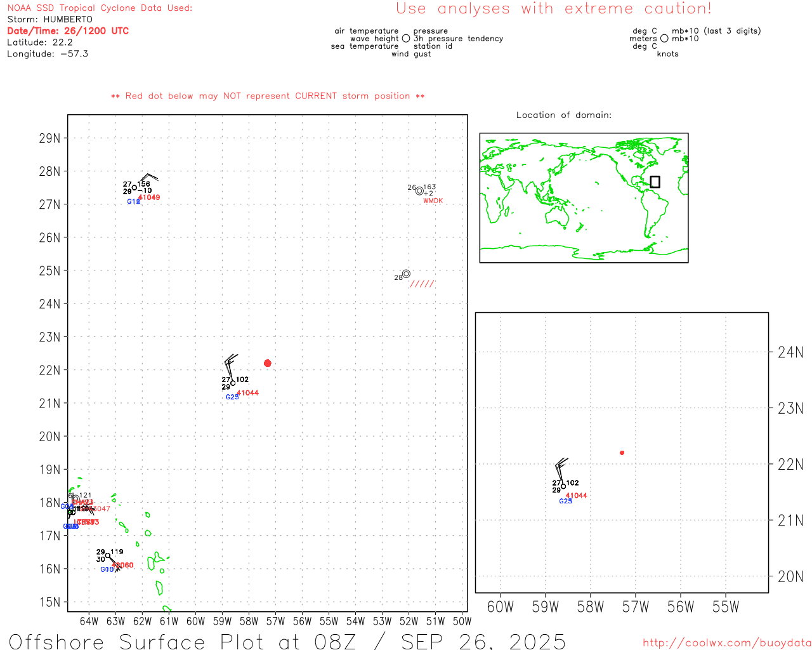Click blue gust label G10 near 42060
The height and width of the screenshot is (650, 812).
[x=107, y=570]
